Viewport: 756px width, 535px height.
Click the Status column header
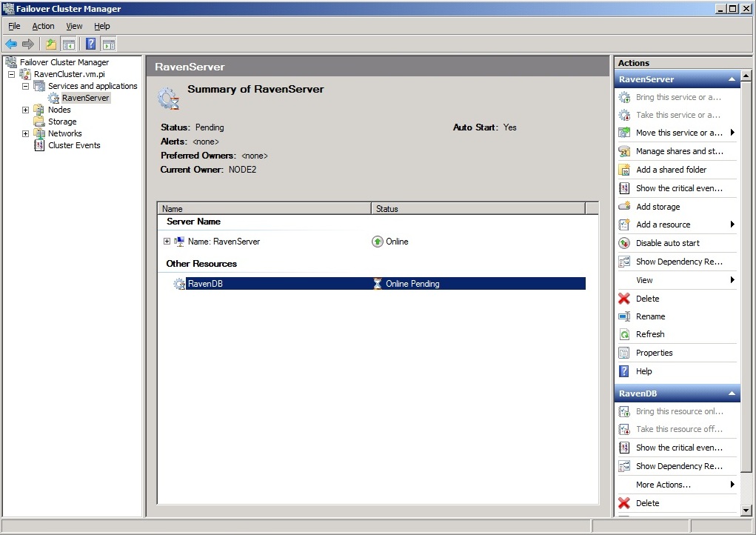pos(478,208)
